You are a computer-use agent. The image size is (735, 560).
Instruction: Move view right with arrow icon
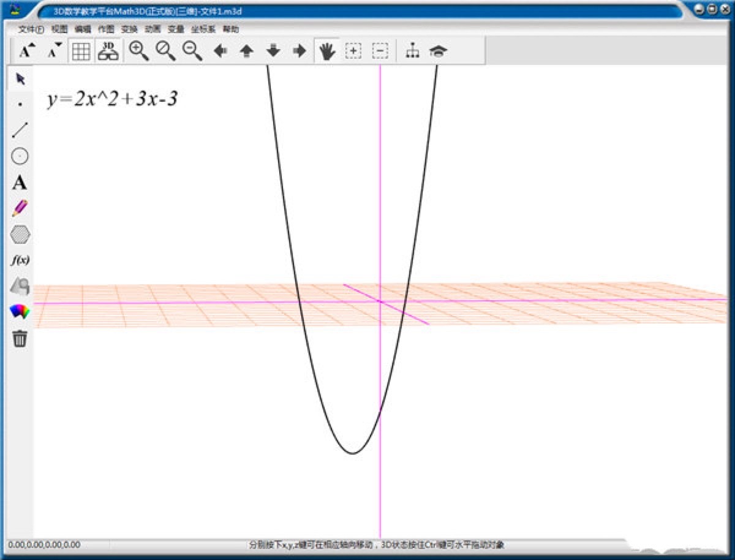click(300, 51)
